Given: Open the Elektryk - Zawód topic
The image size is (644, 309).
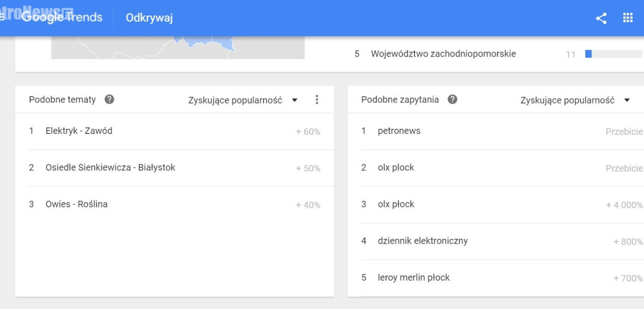Looking at the screenshot, I should (175, 131).
